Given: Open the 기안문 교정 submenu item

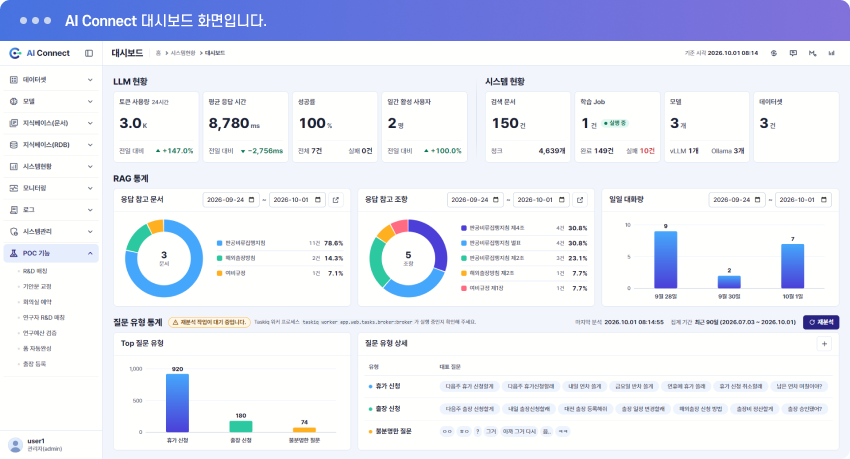Looking at the screenshot, I should coord(37,286).
